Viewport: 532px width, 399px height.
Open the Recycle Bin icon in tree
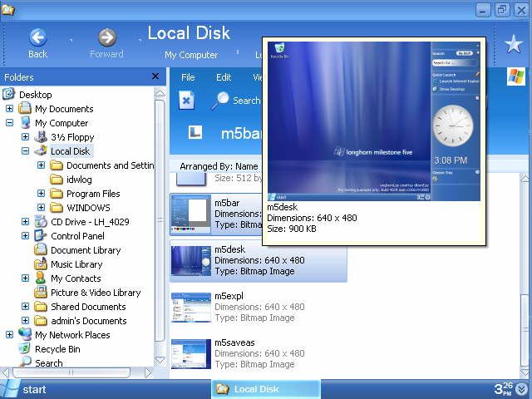pyautogui.click(x=24, y=349)
